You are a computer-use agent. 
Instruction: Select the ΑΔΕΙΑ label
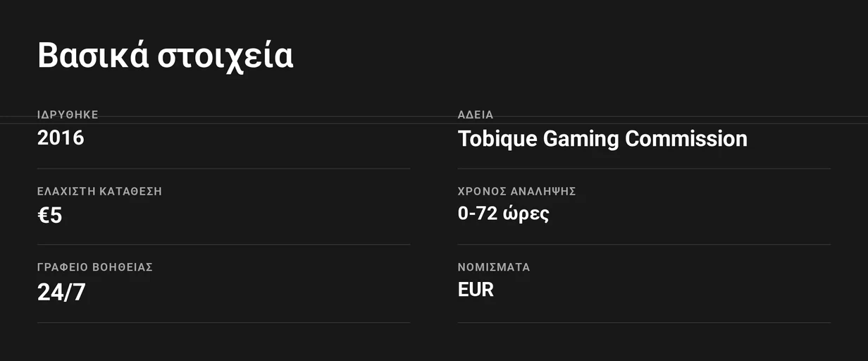click(476, 114)
